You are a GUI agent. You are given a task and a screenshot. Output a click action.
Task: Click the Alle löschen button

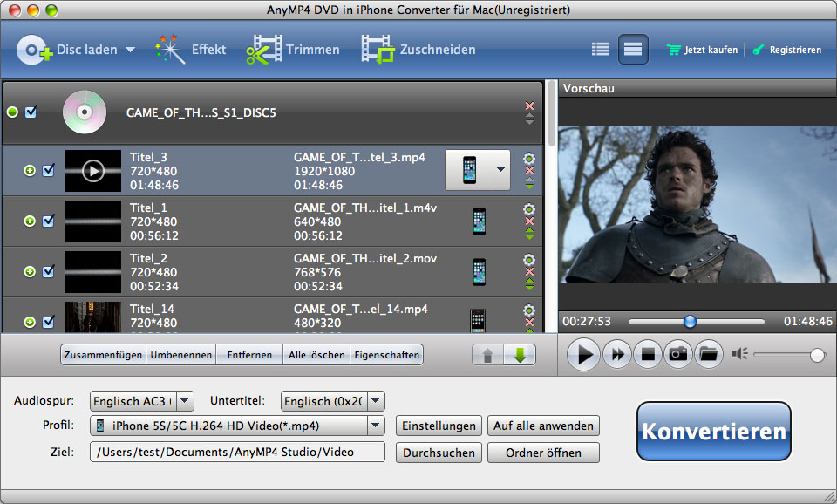coord(316,355)
